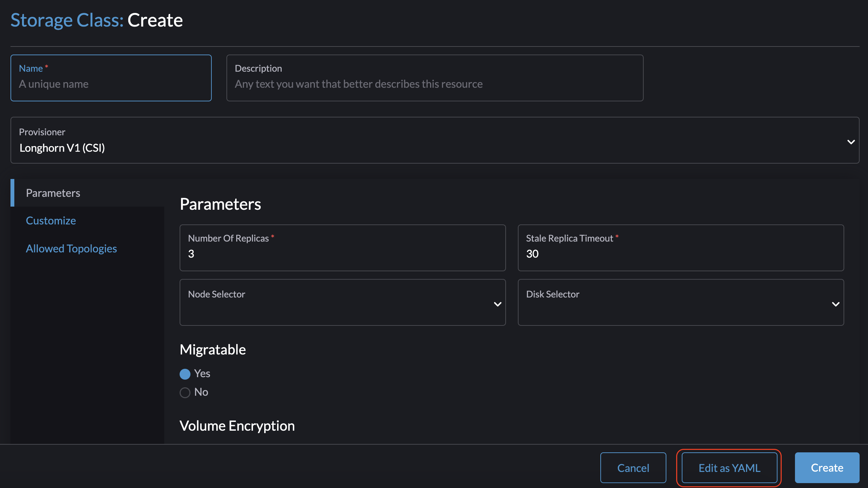Navigate to Allowed Topologies tab
The height and width of the screenshot is (488, 868).
click(x=71, y=247)
